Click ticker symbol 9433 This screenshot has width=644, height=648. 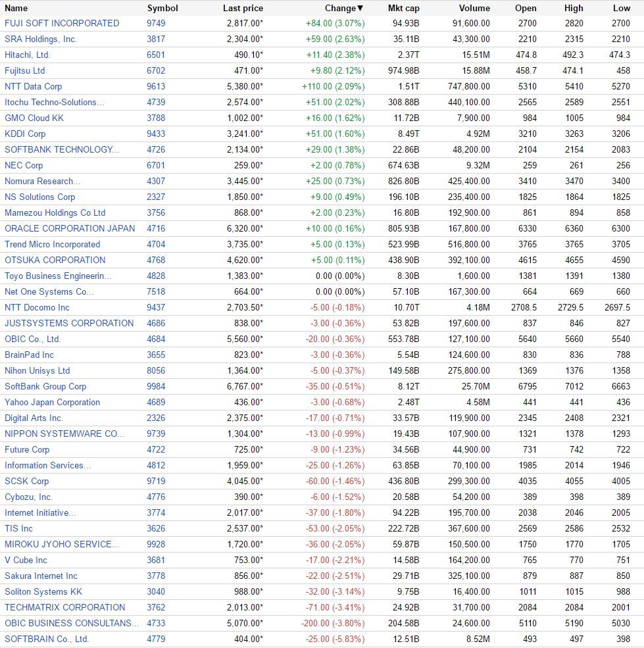pyautogui.click(x=157, y=134)
